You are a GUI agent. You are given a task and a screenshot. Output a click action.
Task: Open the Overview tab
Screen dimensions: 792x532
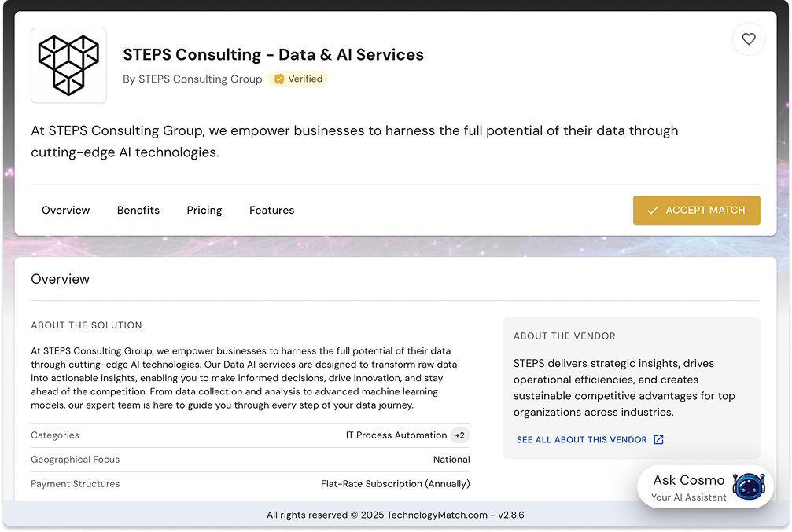65,210
